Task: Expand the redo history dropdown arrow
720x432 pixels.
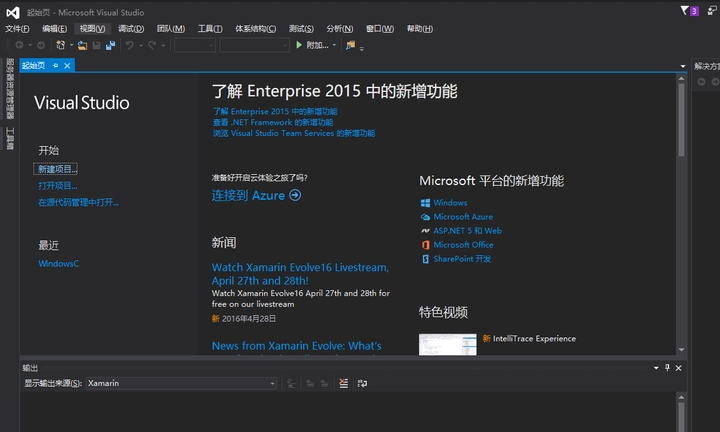Action: (163, 45)
